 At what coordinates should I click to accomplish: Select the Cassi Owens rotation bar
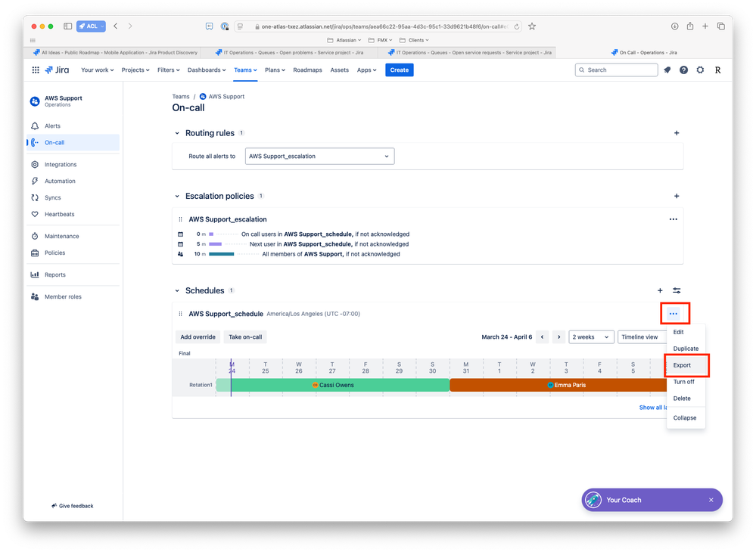pos(333,385)
